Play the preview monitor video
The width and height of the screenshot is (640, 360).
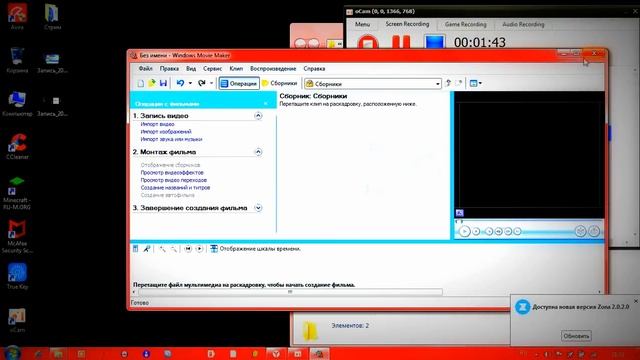point(464,231)
